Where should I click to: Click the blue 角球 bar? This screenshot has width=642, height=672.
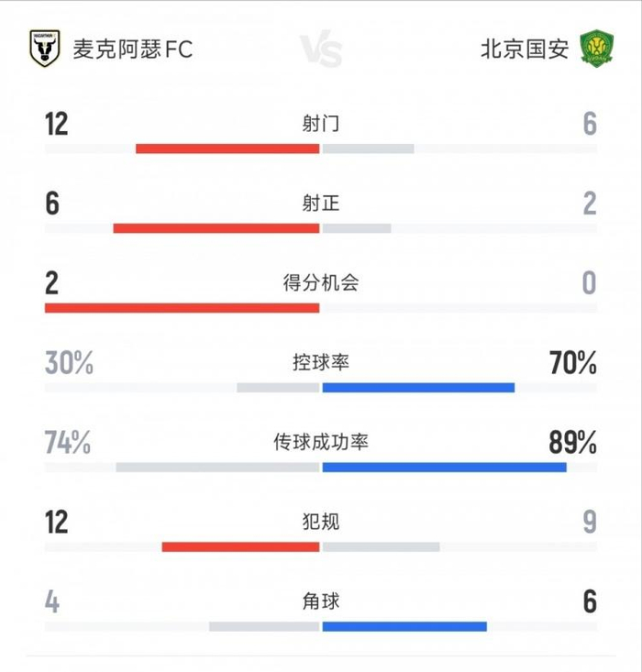coord(404,627)
